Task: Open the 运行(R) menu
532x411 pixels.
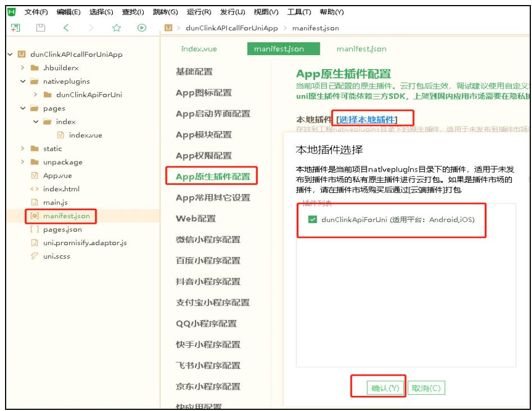Action: (199, 12)
